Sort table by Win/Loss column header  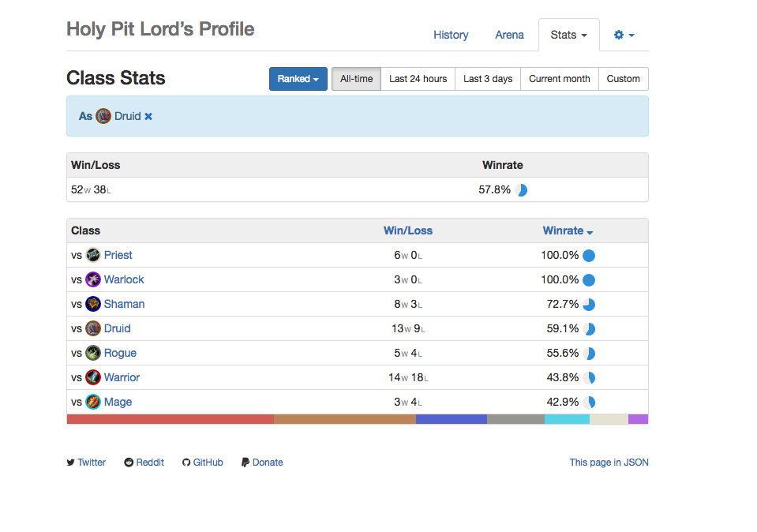pos(407,230)
